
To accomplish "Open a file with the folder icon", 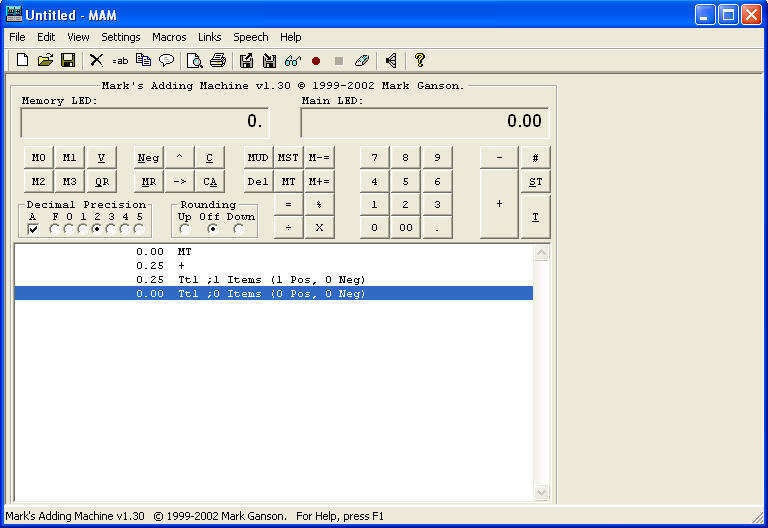I will 45,60.
